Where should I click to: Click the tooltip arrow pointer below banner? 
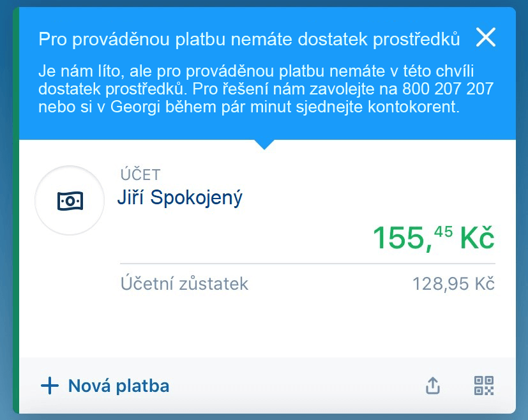[264, 145]
